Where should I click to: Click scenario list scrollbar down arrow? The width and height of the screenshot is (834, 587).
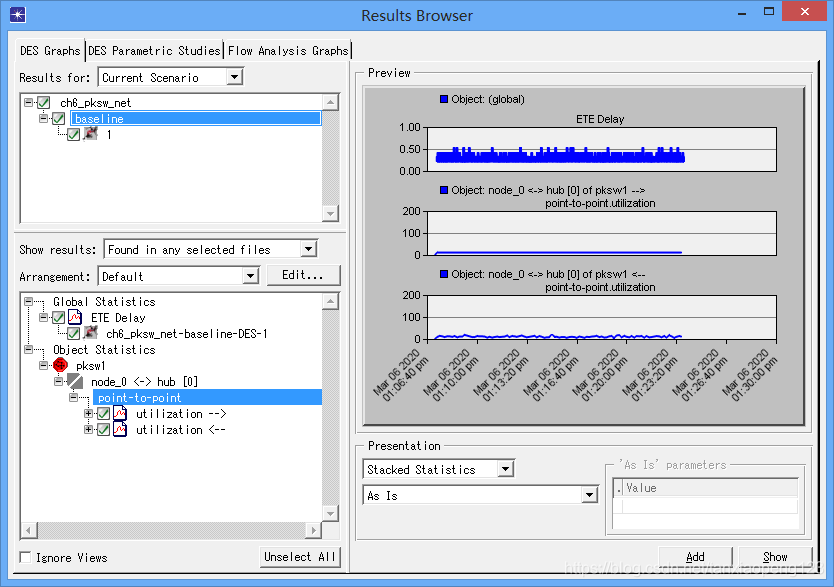tap(330, 214)
